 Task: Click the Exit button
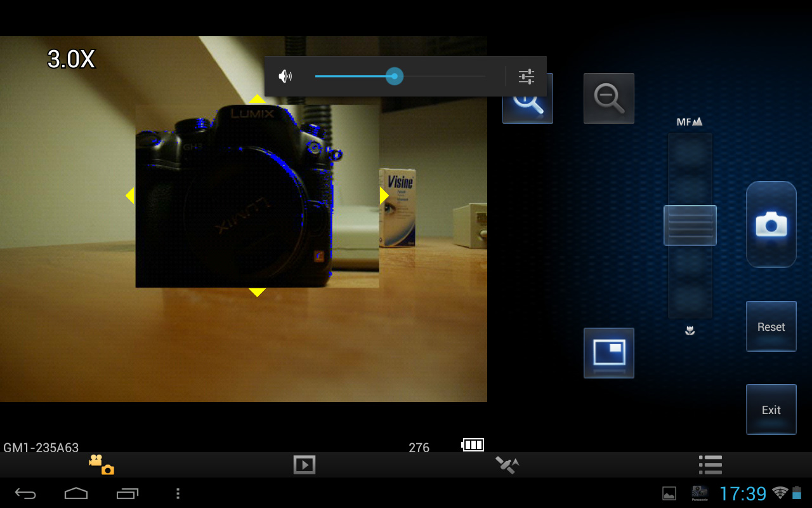pos(771,410)
